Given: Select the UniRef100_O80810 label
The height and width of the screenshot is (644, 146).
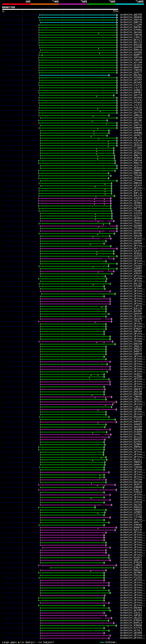Looking at the screenshot, I should coord(131,221).
